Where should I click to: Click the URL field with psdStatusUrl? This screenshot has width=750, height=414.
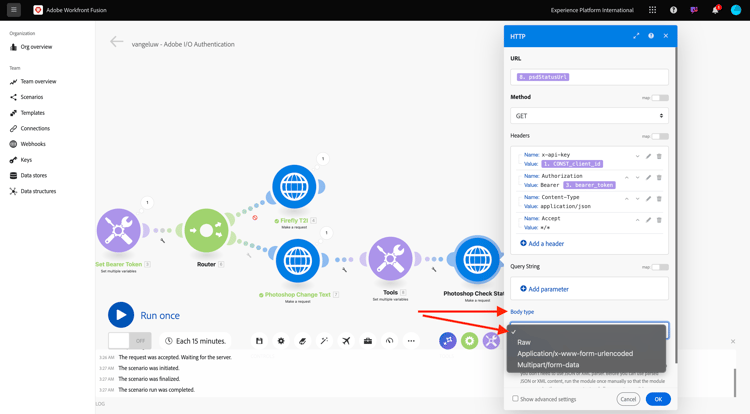pyautogui.click(x=589, y=77)
